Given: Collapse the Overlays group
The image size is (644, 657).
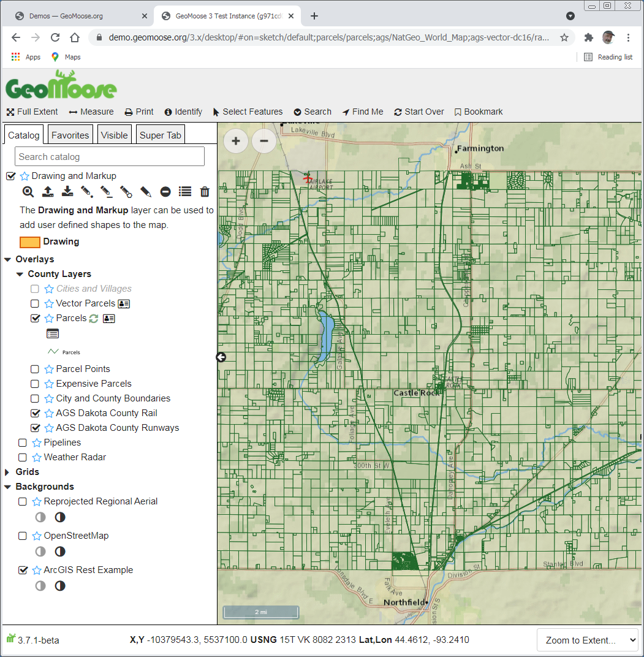Looking at the screenshot, I should [7, 259].
